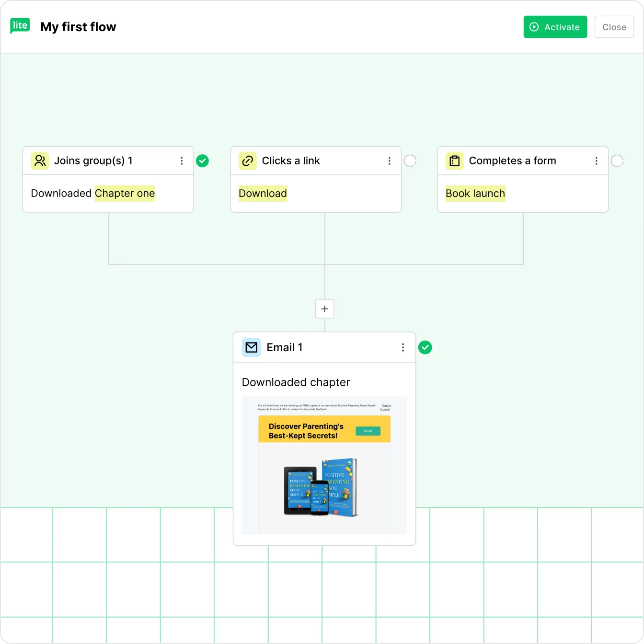This screenshot has width=644, height=644.
Task: Click the Joins group(s) people icon
Action: click(x=40, y=161)
